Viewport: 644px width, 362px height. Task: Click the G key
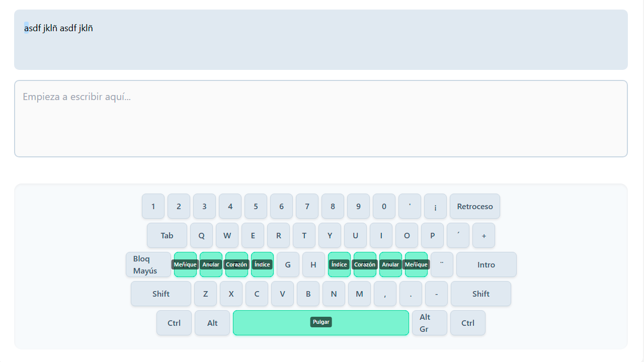288,264
